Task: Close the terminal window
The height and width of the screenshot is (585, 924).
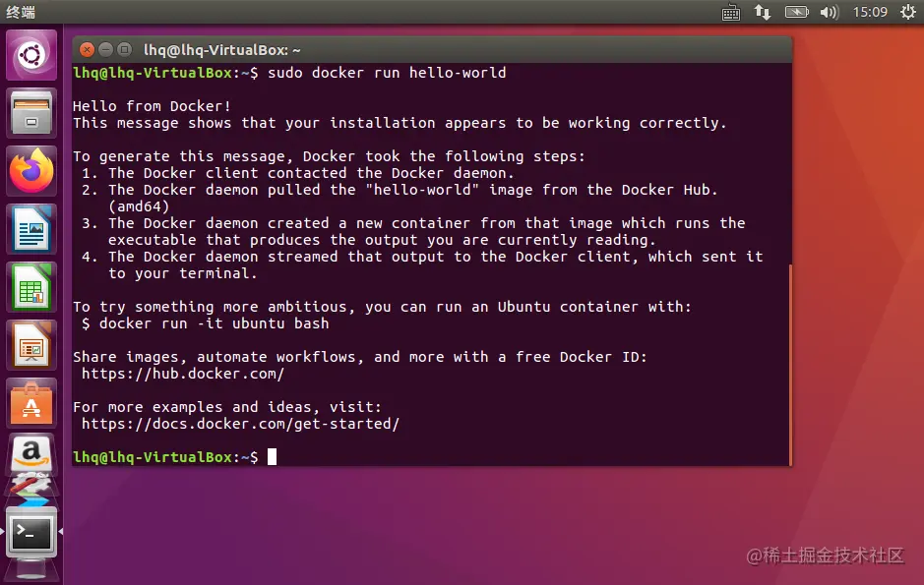Action: pyautogui.click(x=87, y=50)
